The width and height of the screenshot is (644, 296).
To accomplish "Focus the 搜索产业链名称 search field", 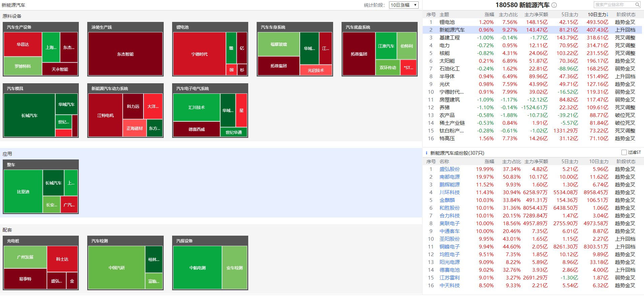I will point(614,5).
